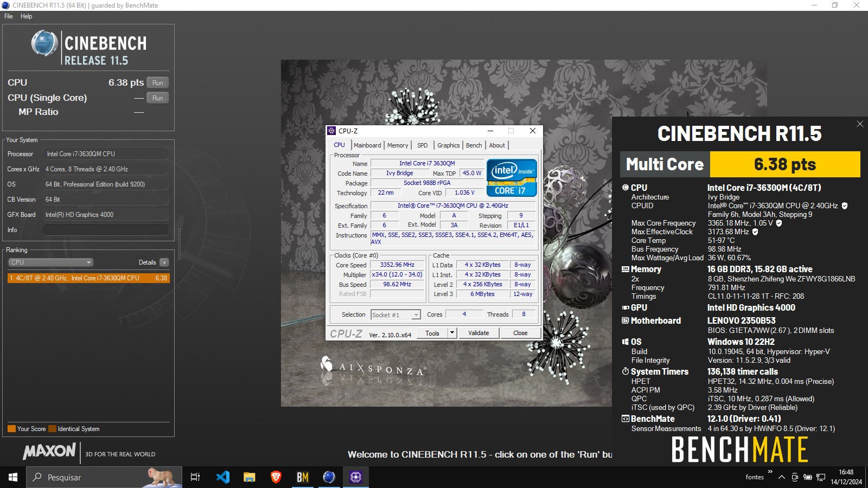Click the 6.38 pts Multi Core score
The image size is (868, 488).
[784, 164]
